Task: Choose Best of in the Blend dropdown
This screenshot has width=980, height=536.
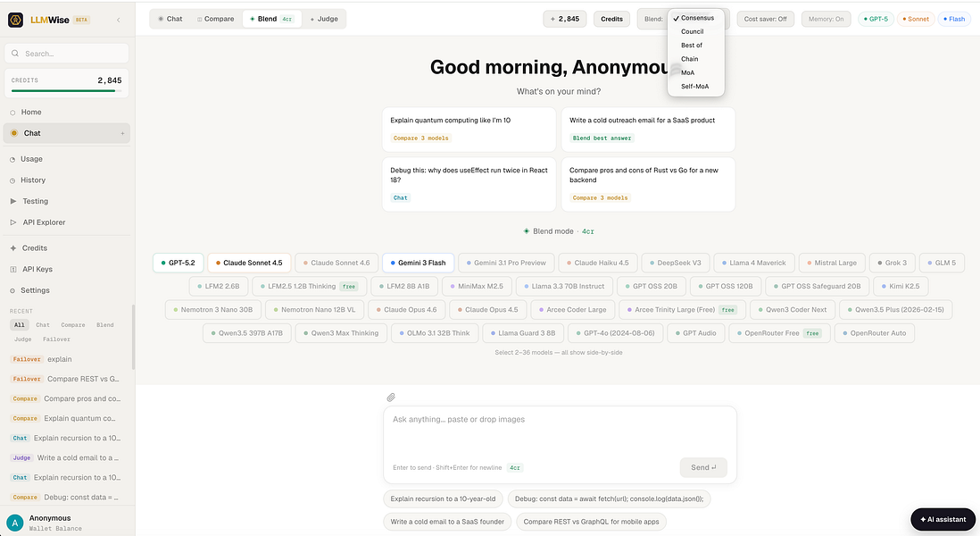Action: pos(695,45)
